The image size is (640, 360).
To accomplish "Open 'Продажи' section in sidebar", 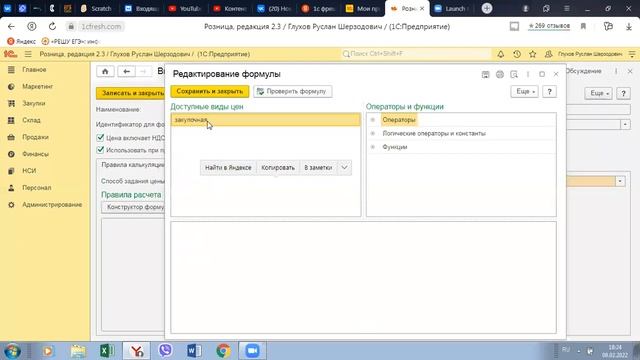I will (35, 137).
